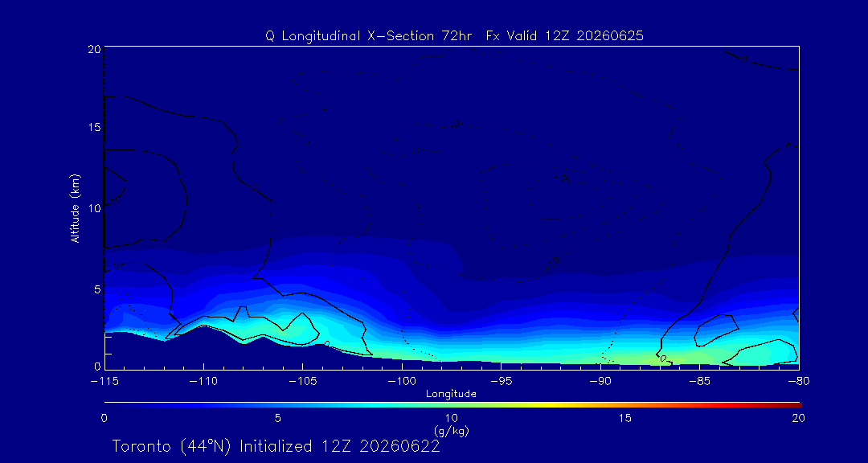The image size is (868, 463).
Task: Click the -10 contour label near the top
Action: tap(452, 125)
